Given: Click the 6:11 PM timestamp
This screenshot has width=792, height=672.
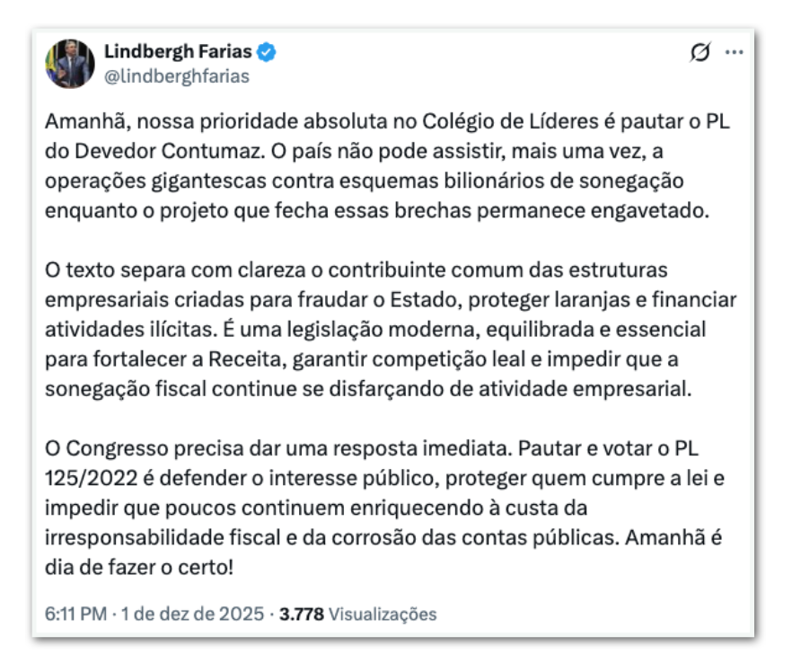Looking at the screenshot, I should (x=74, y=615).
